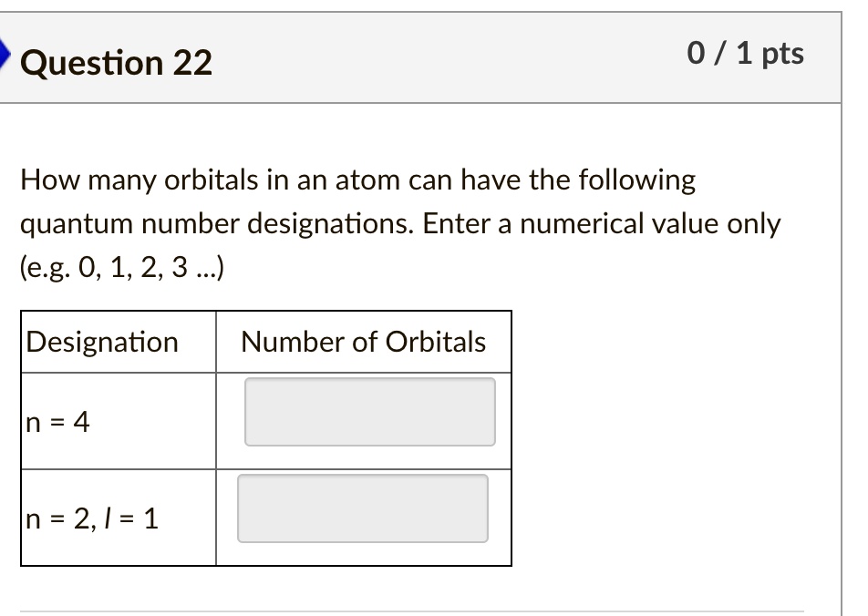Click the 0 / 1 pts score label
868x616 pixels.
click(748, 53)
